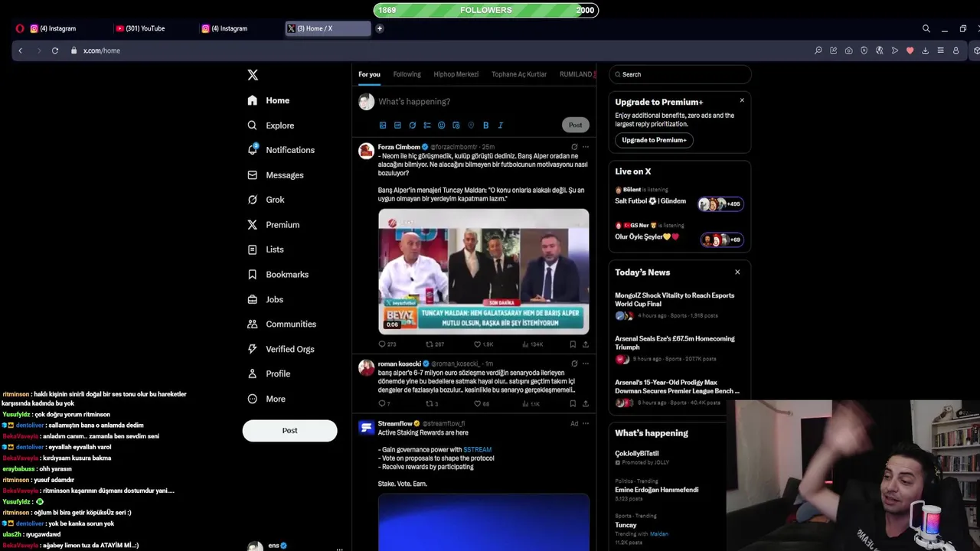Screen dimensions: 980x551
Task: Bookmark the roman kosecki post
Action: pos(573,403)
